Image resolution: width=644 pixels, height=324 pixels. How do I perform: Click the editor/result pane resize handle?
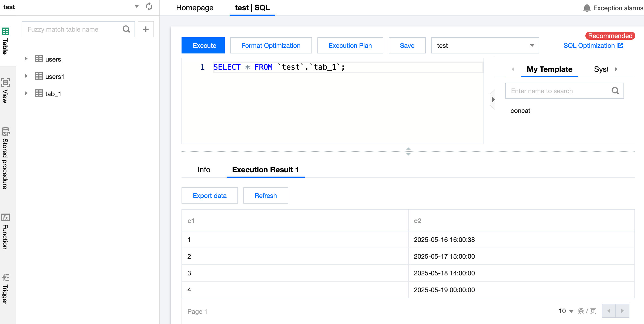pos(408,151)
